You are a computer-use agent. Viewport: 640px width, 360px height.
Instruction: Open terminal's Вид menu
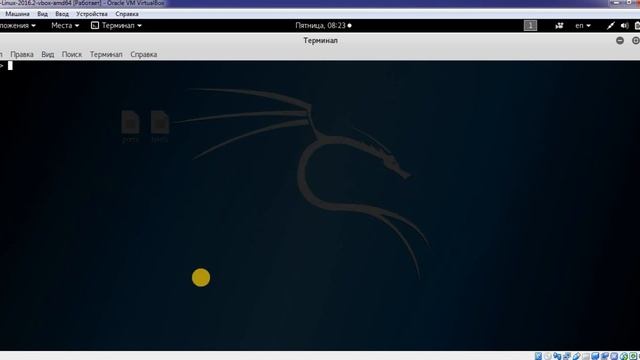tap(48, 54)
